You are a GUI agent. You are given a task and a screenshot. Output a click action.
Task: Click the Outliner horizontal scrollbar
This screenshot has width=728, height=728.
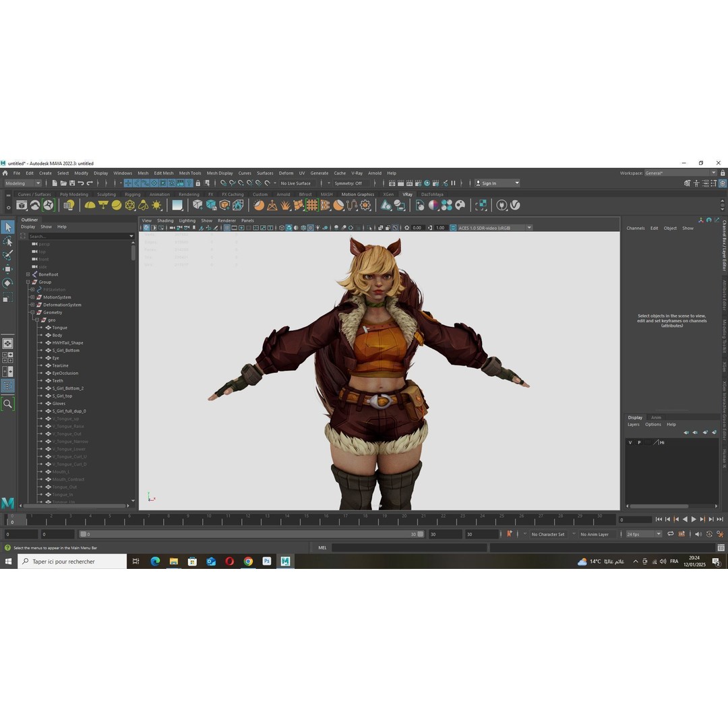click(x=75, y=506)
